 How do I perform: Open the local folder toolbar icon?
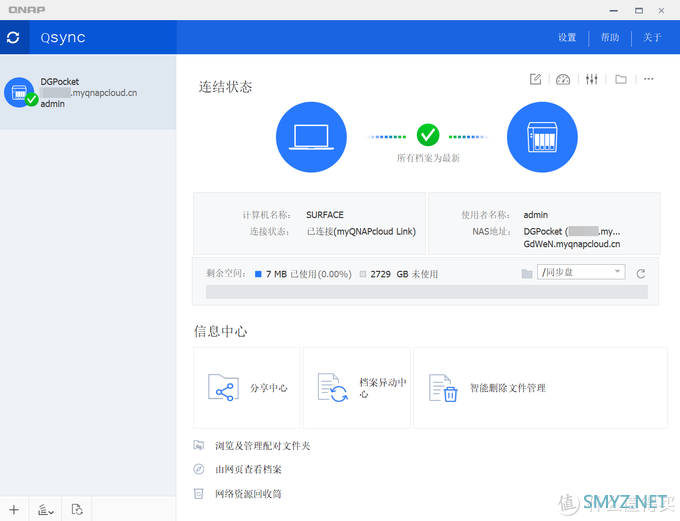click(621, 80)
